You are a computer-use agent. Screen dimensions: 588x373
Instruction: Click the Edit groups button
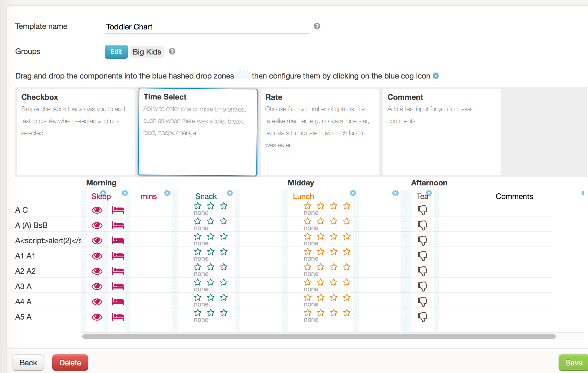pyautogui.click(x=116, y=52)
